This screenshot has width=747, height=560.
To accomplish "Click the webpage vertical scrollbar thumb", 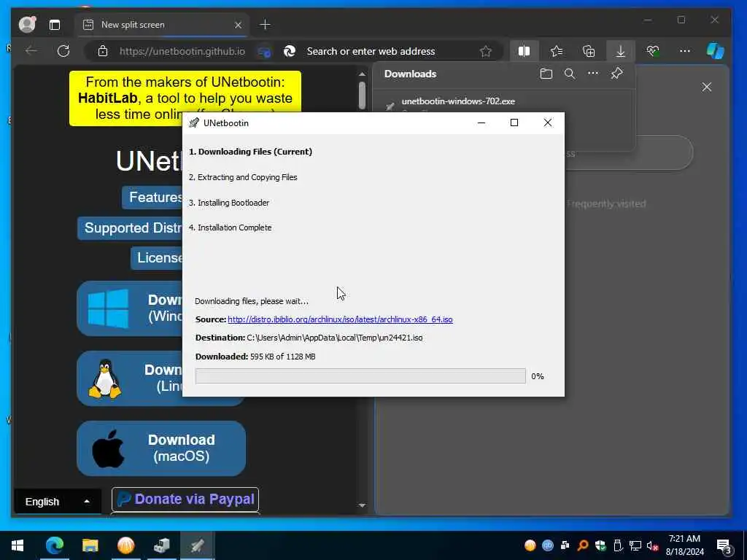I will (362, 96).
